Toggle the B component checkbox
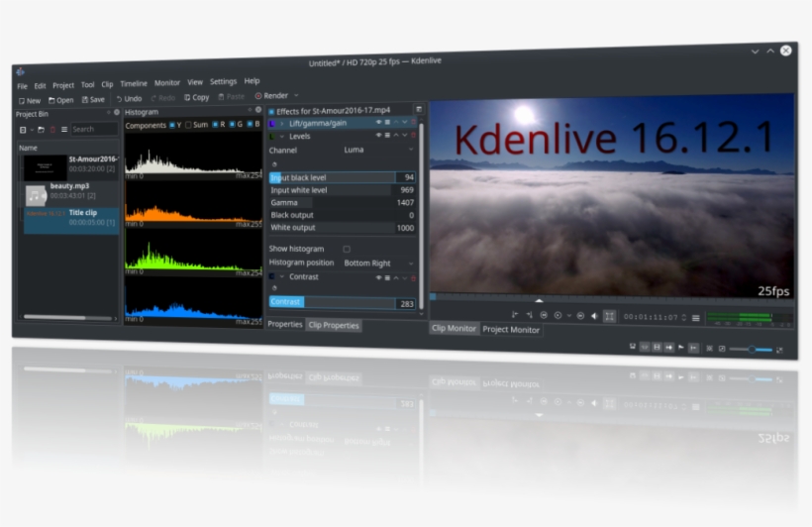This screenshot has width=812, height=527. coord(250,124)
